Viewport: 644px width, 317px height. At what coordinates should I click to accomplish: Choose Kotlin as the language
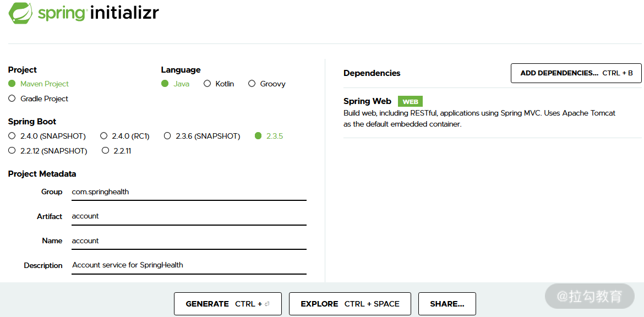pyautogui.click(x=208, y=84)
